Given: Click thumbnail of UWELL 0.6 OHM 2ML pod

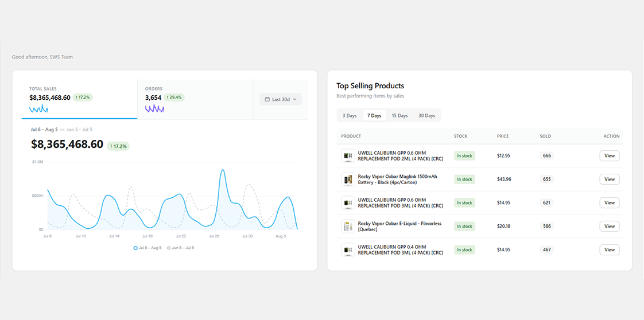Looking at the screenshot, I should pos(348,156).
